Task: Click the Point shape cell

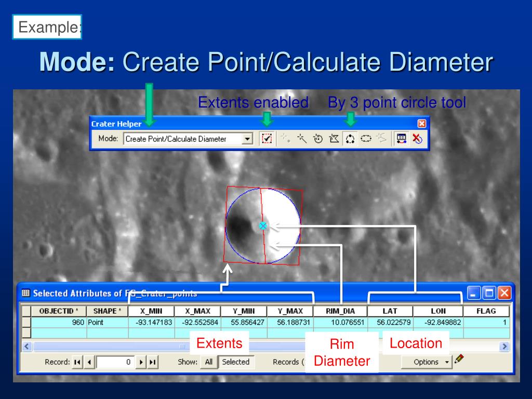Action: pos(107,322)
